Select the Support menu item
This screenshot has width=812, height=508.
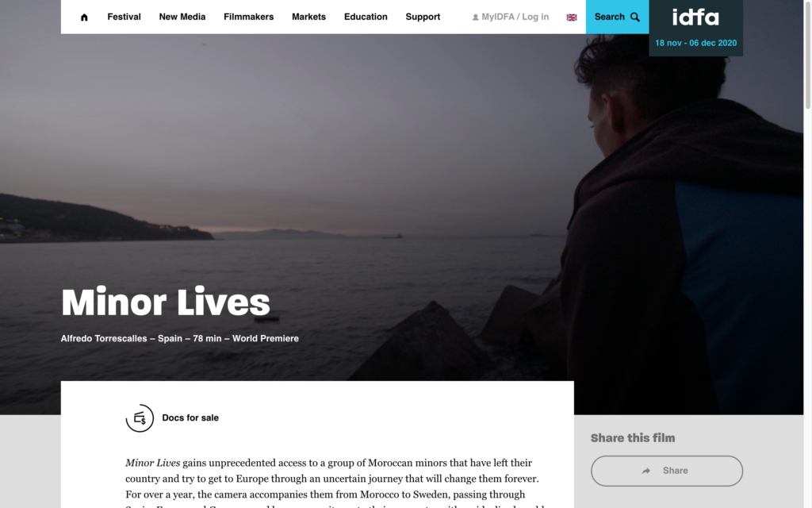pos(423,17)
